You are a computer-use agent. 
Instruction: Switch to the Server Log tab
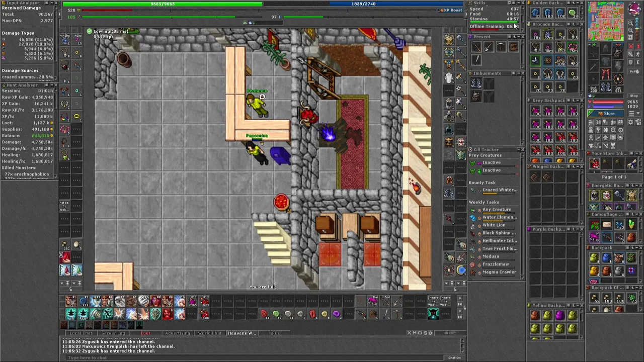113,333
